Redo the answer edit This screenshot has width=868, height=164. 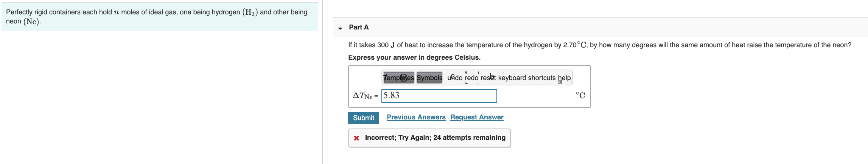(471, 78)
